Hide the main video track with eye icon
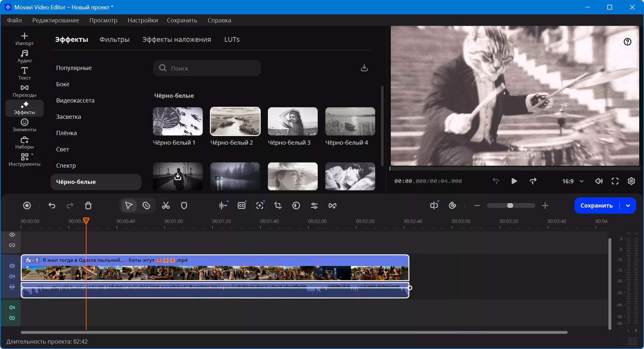The width and height of the screenshot is (644, 349). (x=12, y=266)
